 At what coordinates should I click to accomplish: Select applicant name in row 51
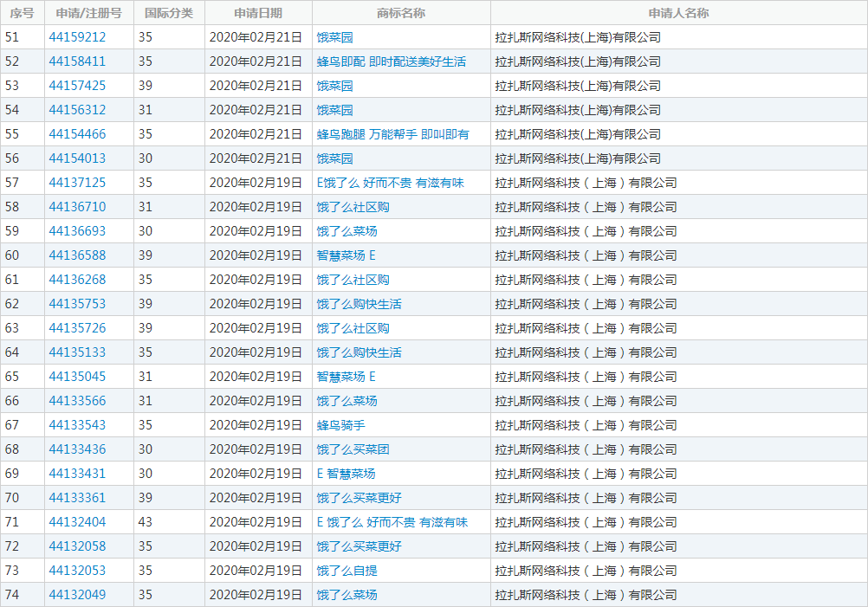tap(578, 37)
